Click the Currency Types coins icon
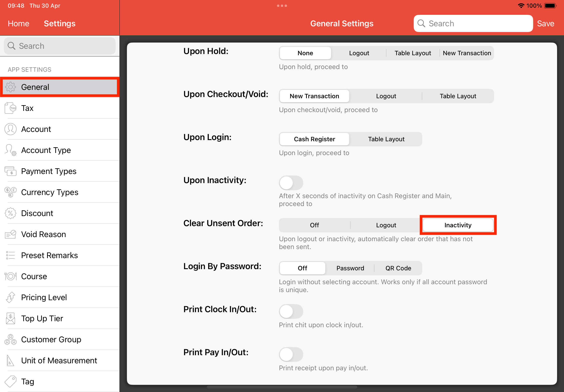 point(11,192)
